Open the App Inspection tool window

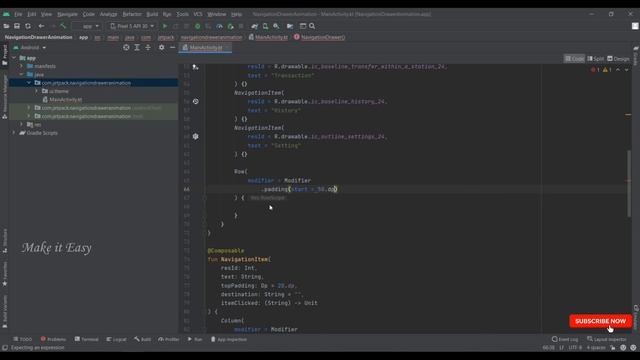pos(228,339)
